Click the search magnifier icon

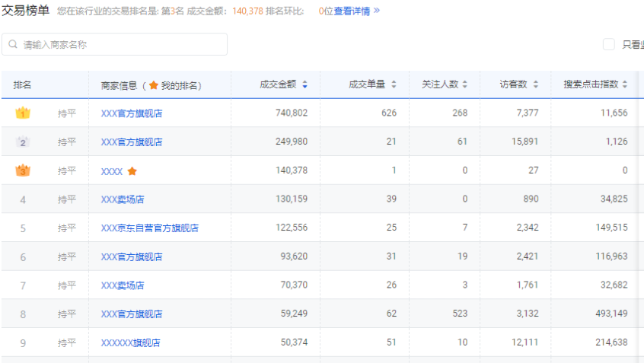coord(14,45)
